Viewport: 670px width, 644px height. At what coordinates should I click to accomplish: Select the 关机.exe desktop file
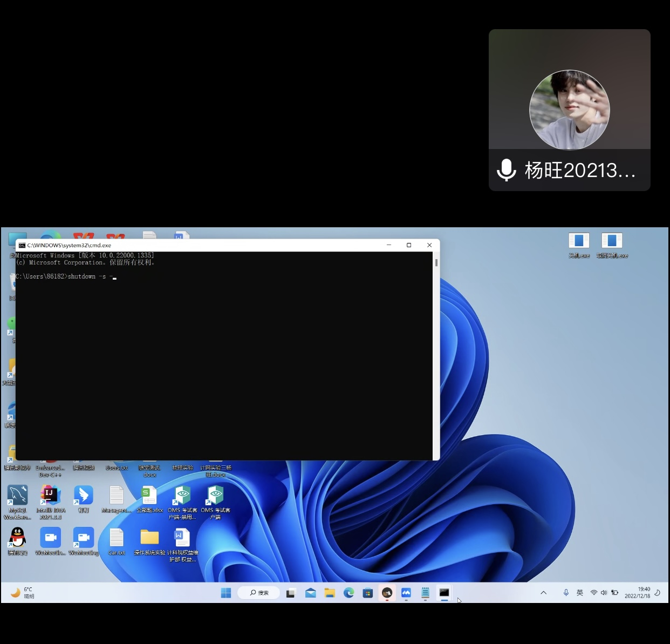(578, 241)
